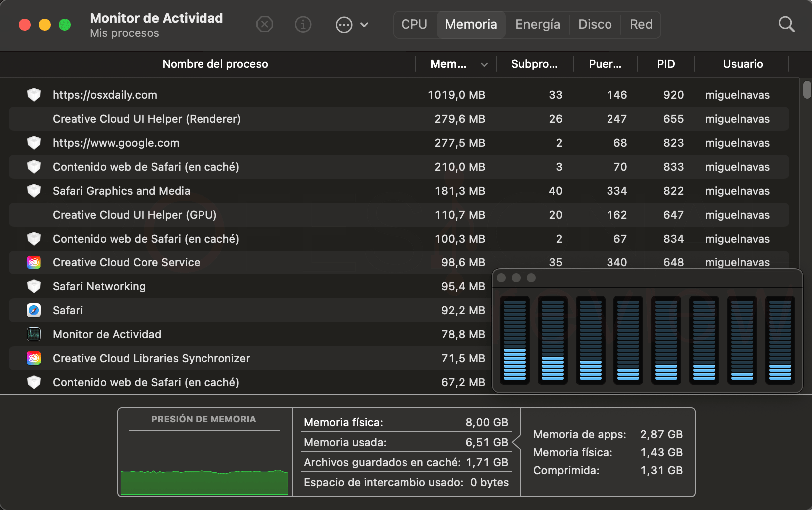The height and width of the screenshot is (510, 812).
Task: Click the last CPU core bar meter
Action: (780, 340)
